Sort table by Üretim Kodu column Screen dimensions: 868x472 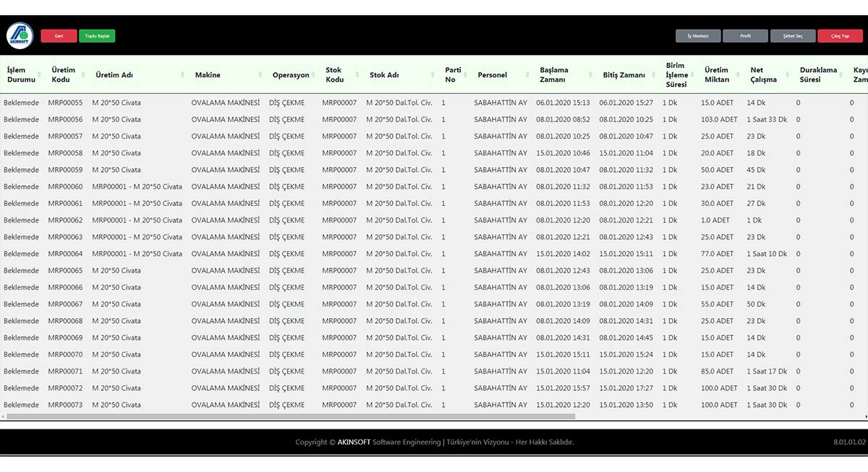coord(64,74)
